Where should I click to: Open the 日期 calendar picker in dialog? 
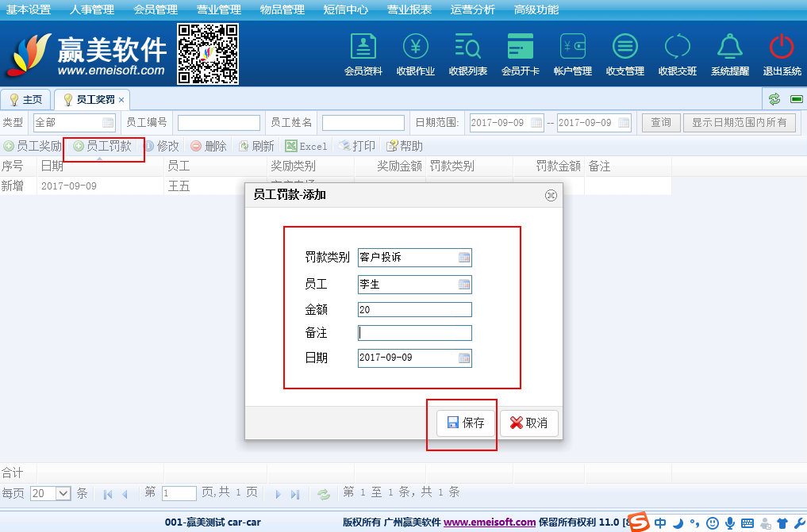point(464,358)
